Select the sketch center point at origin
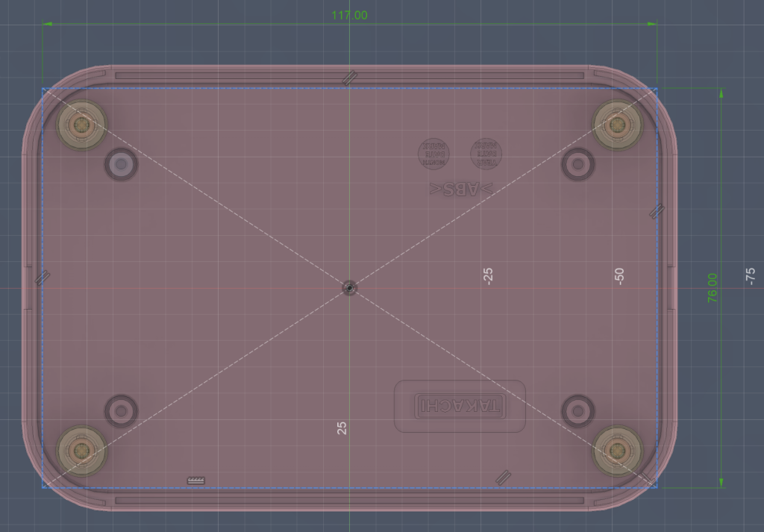 349,288
